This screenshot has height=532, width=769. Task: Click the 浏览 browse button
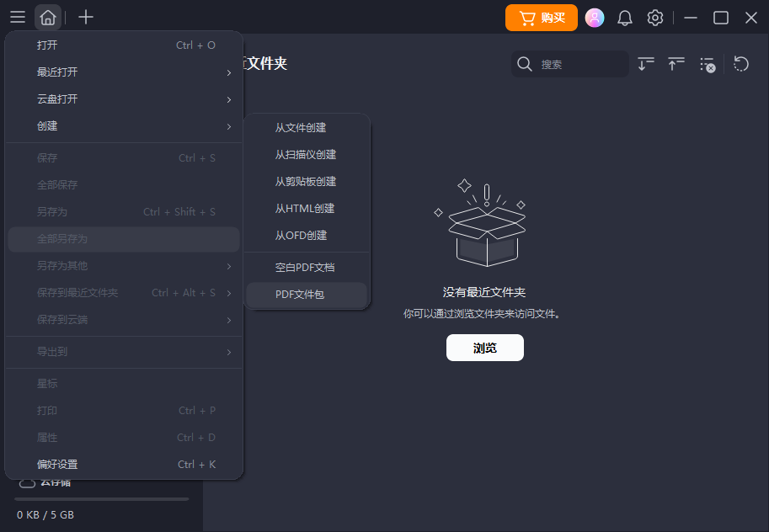(x=484, y=348)
